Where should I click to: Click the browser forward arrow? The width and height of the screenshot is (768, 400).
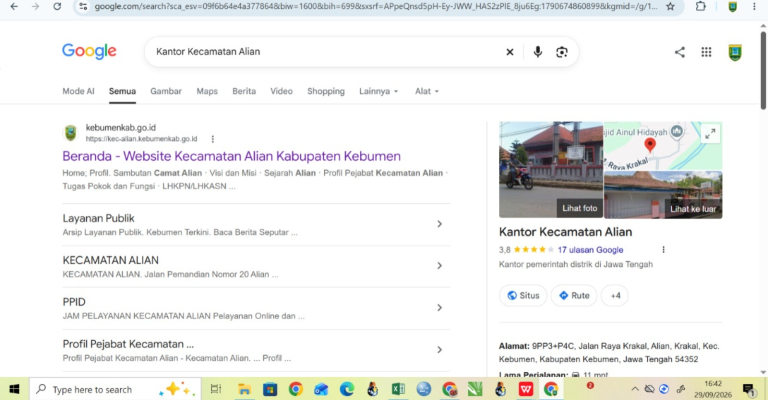click(36, 6)
